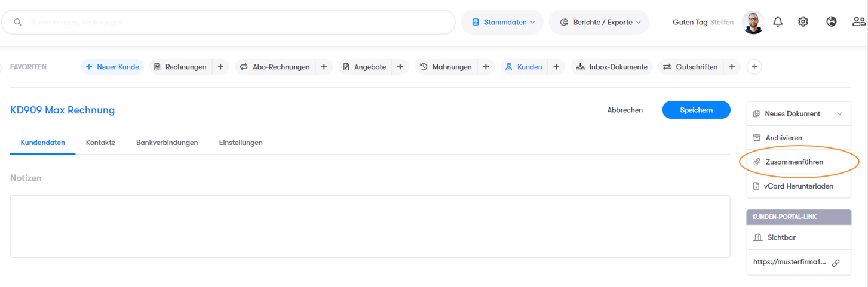
Task: Click into the Notizen text area
Action: (370, 226)
